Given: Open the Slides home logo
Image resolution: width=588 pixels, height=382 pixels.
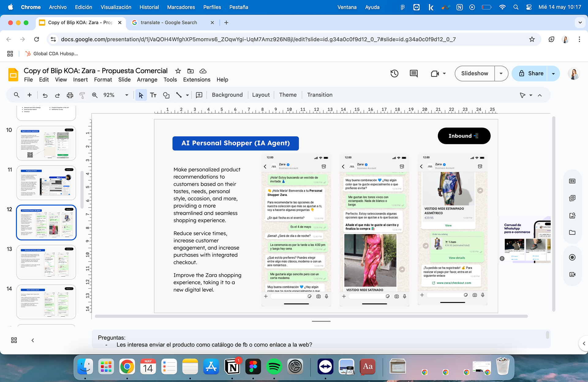Looking at the screenshot, I should point(13,75).
